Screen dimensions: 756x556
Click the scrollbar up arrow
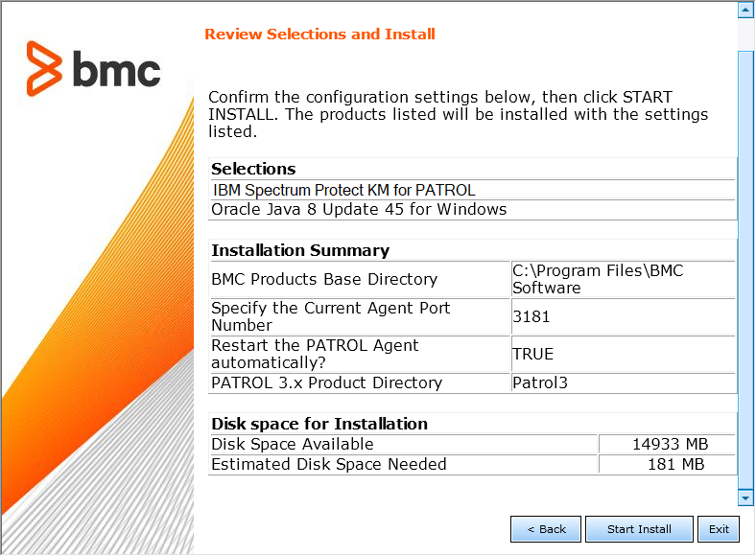745,10
